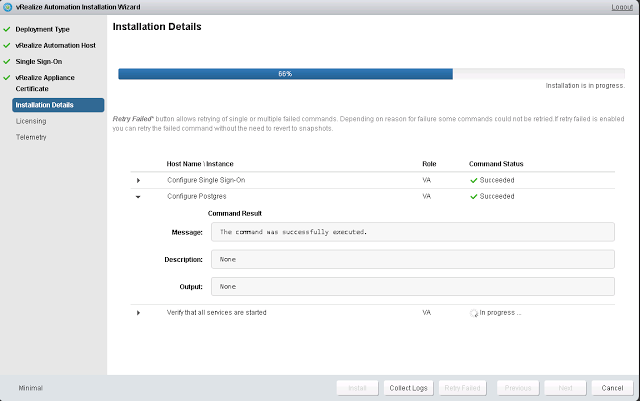Open the Telemetry step
Image resolution: width=640 pixels, height=401 pixels.
(31, 137)
